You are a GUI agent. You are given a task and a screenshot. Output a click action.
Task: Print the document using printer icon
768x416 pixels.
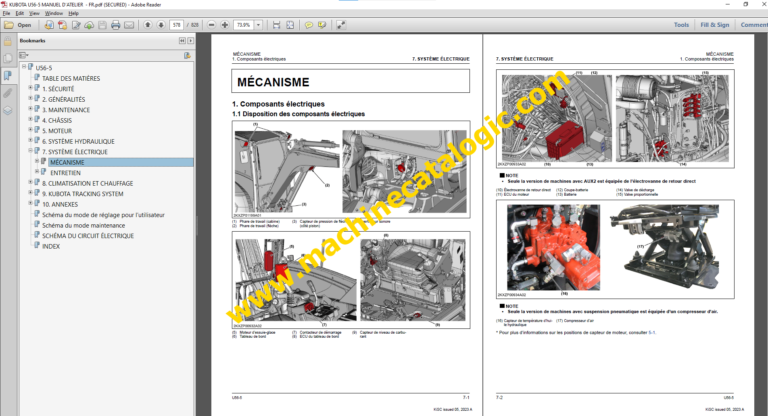[116, 25]
